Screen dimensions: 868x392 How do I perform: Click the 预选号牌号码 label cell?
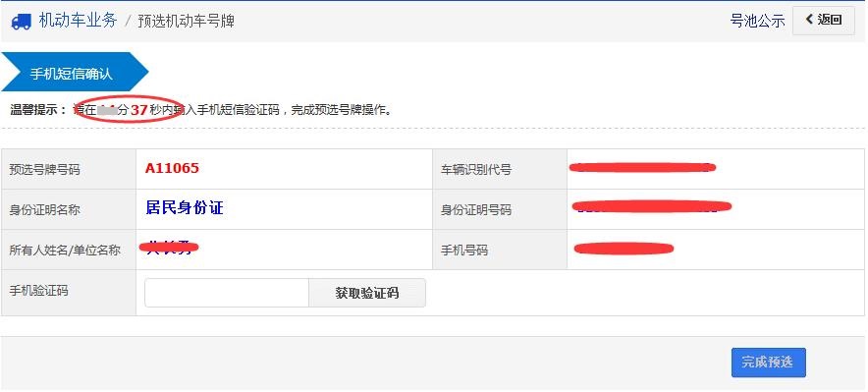pyautogui.click(x=69, y=169)
